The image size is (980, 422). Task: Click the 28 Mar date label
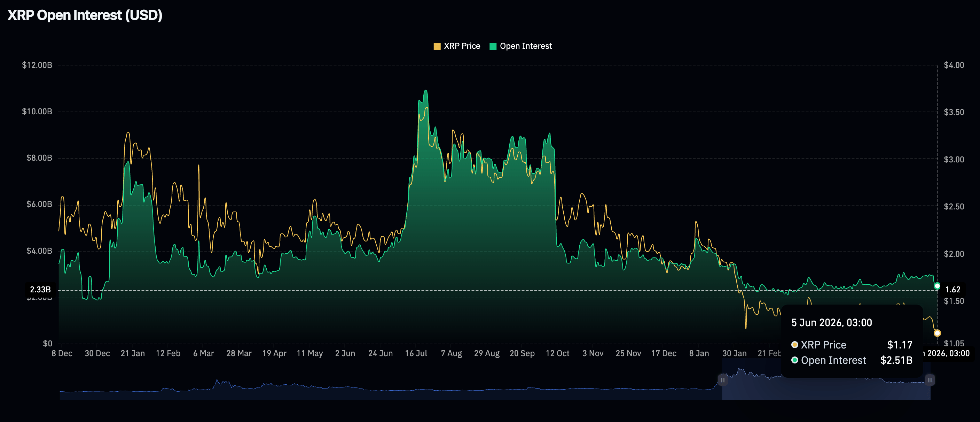[x=239, y=353]
